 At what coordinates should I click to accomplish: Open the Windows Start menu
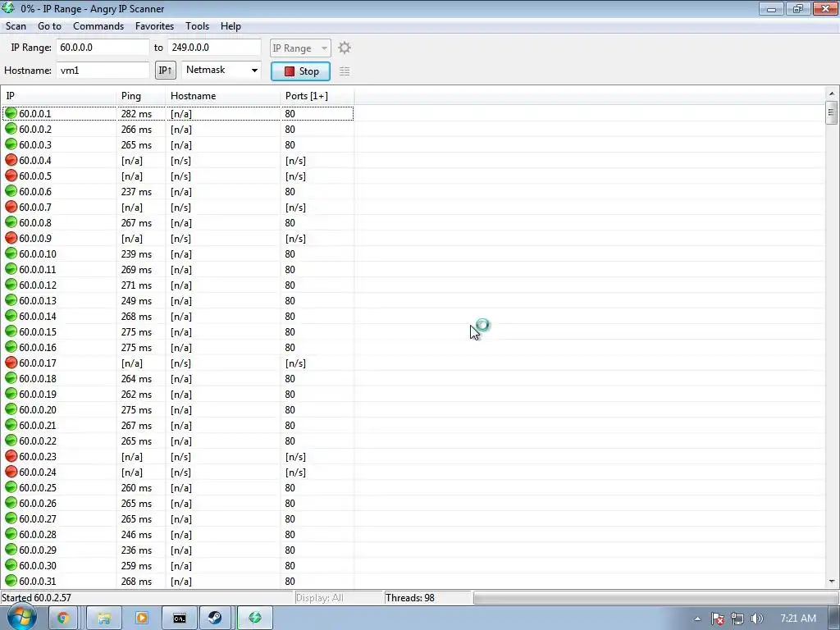pyautogui.click(x=21, y=618)
